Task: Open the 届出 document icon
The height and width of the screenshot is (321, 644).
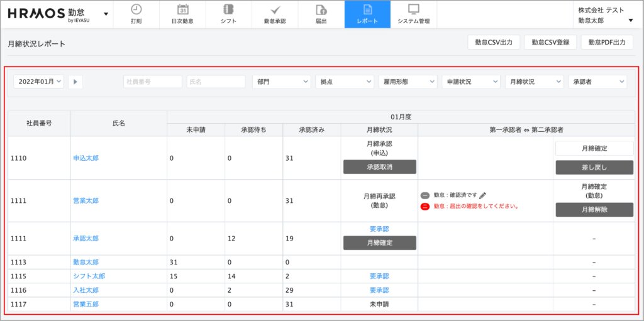Action: pyautogui.click(x=321, y=9)
